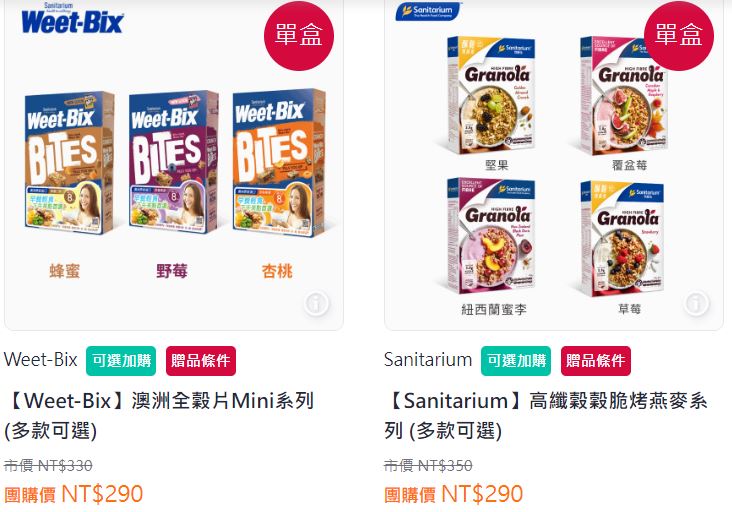Click the wild berry 野莓 Weet-Bix Bites box
Image resolution: width=732 pixels, height=512 pixels.
[x=173, y=162]
